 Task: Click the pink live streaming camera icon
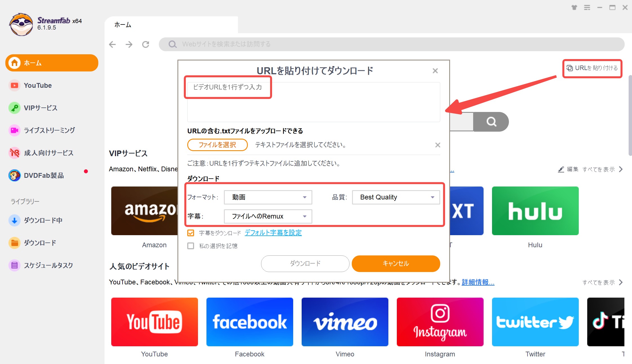coord(14,130)
